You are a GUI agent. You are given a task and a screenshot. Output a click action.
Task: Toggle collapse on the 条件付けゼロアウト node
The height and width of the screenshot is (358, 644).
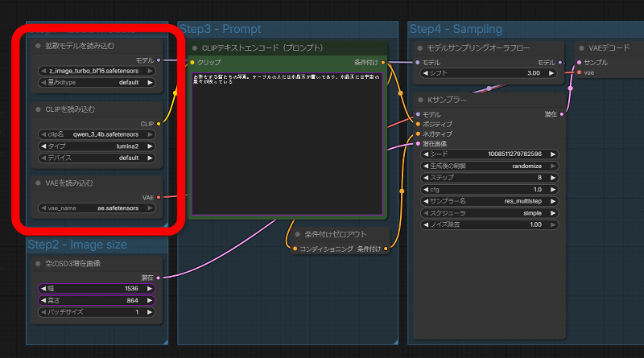pos(297,234)
